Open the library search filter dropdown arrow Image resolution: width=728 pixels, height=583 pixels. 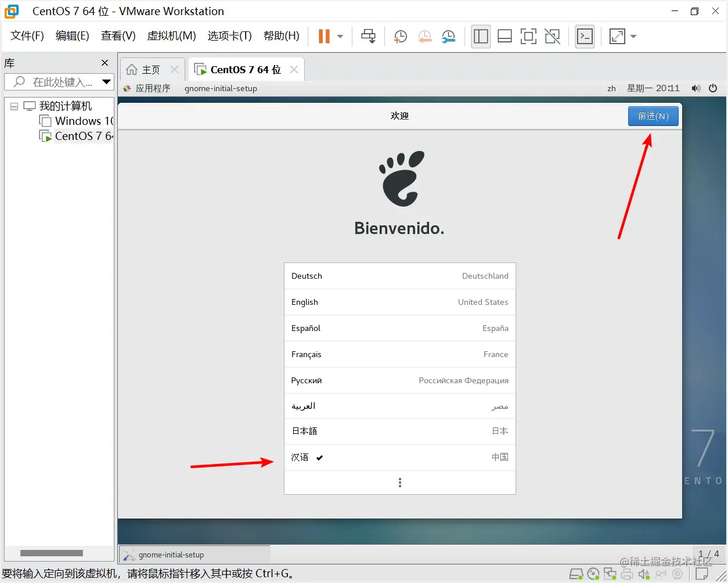click(x=106, y=82)
